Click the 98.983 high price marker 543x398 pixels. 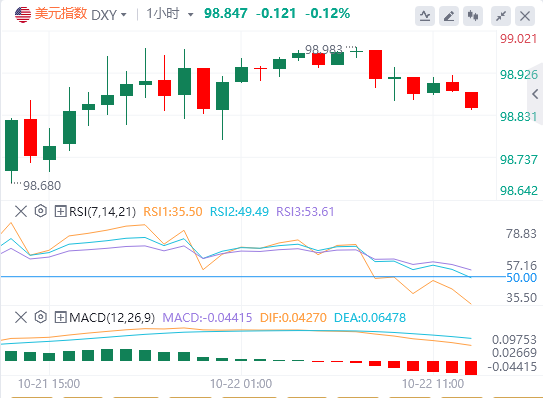[x=324, y=50]
